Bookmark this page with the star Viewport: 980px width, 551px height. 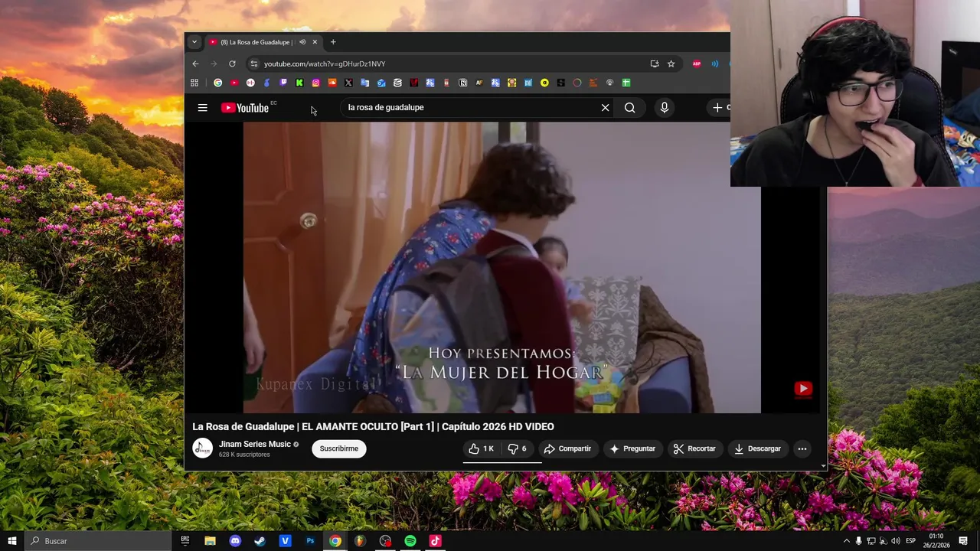click(671, 64)
